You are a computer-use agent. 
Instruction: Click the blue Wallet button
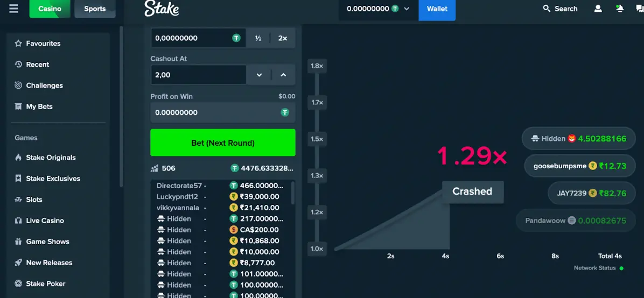(437, 9)
